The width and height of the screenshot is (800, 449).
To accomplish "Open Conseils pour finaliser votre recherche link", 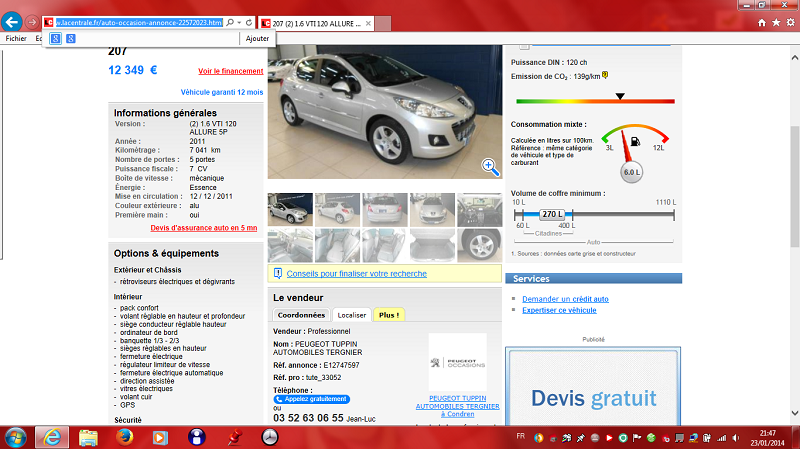I will [357, 273].
